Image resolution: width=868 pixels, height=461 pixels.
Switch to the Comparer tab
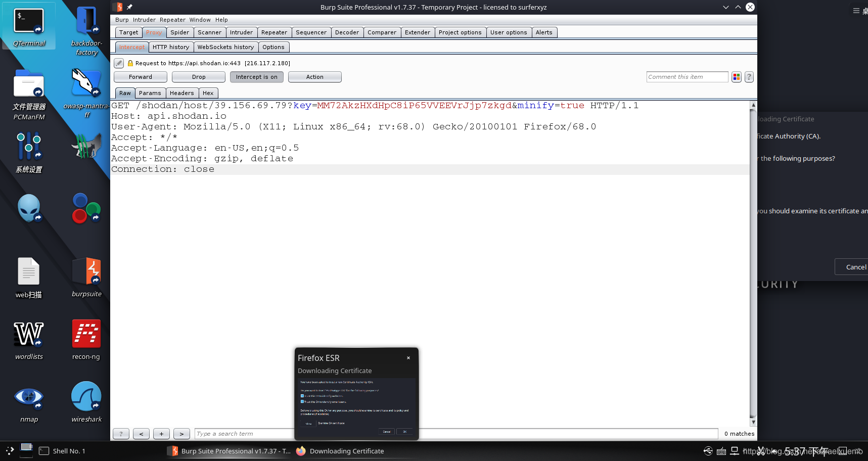click(x=382, y=32)
